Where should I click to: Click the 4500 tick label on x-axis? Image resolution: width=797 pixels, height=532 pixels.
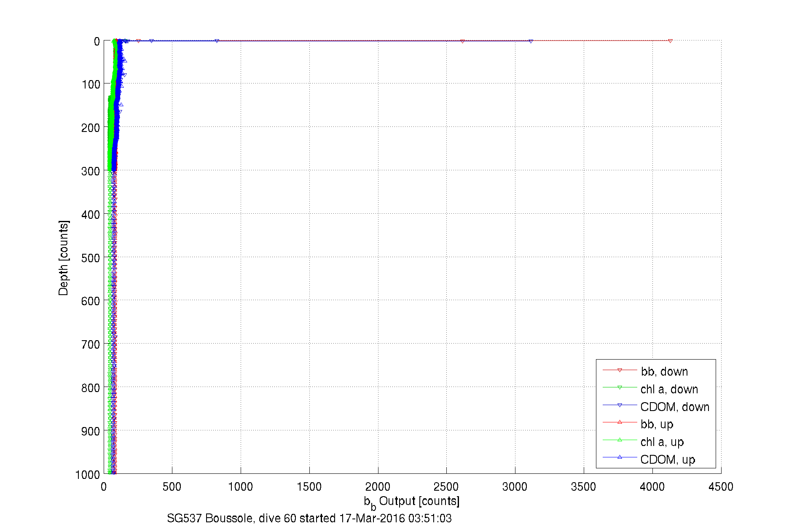721,487
